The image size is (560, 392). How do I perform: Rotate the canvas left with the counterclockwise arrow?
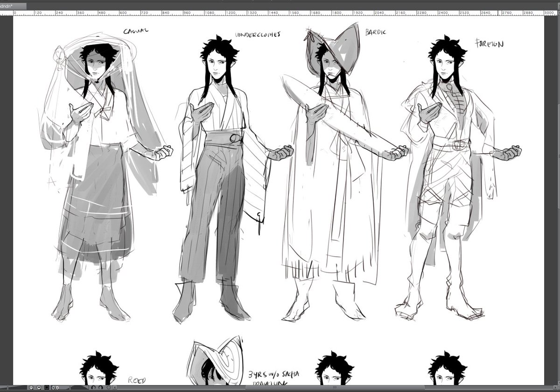pos(93,387)
